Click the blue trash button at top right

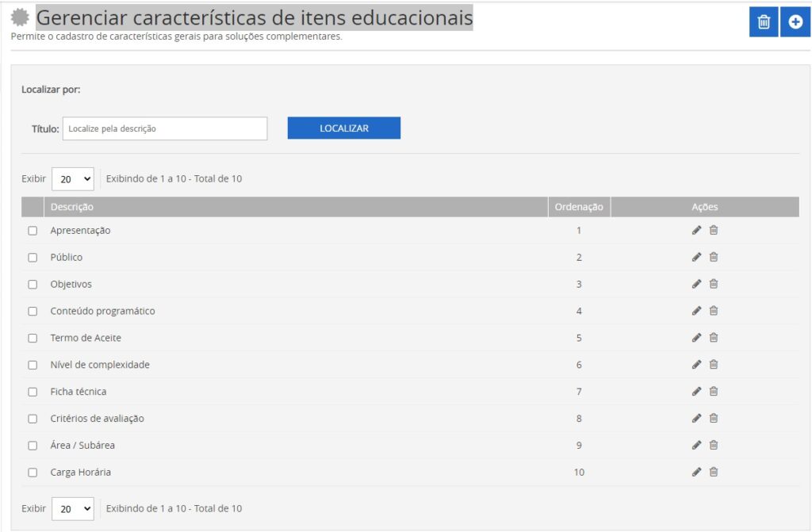pyautogui.click(x=763, y=22)
